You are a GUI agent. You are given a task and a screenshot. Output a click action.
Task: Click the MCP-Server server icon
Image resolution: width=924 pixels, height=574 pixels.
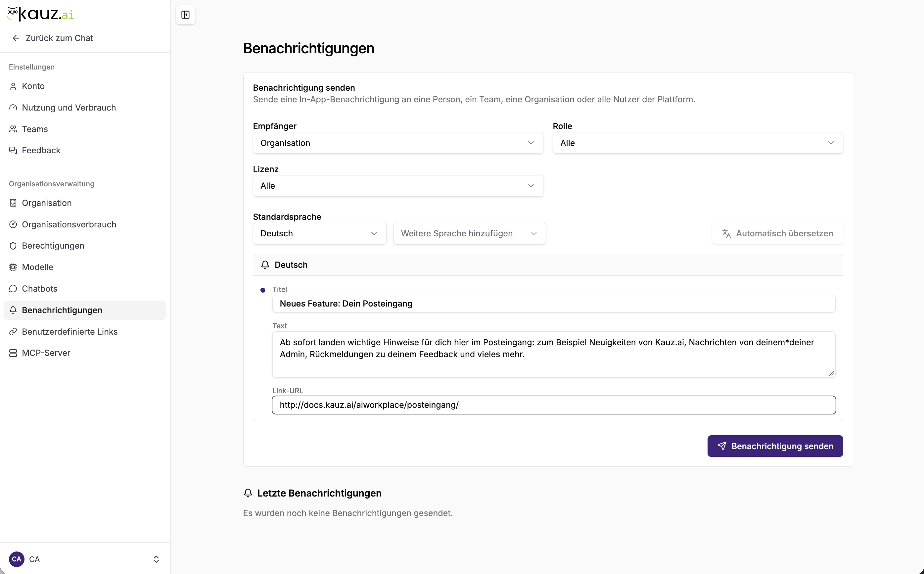point(13,353)
